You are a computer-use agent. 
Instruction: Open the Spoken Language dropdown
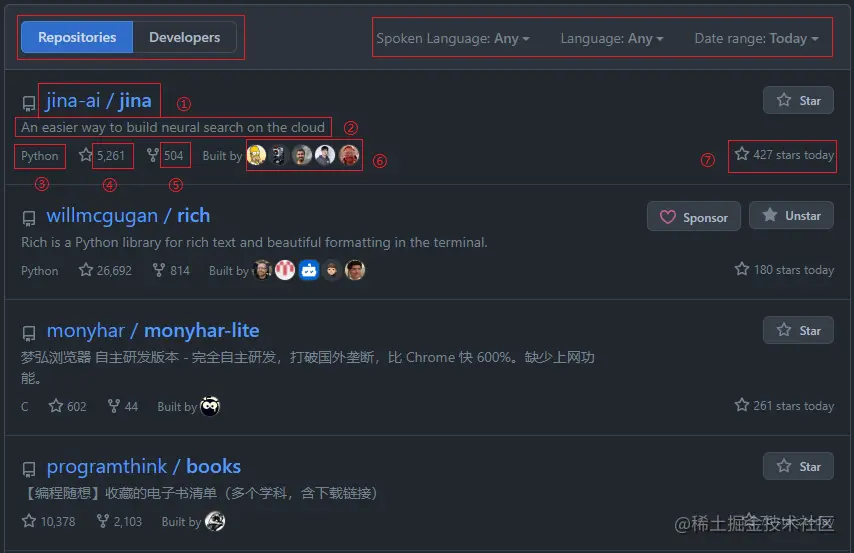(453, 38)
